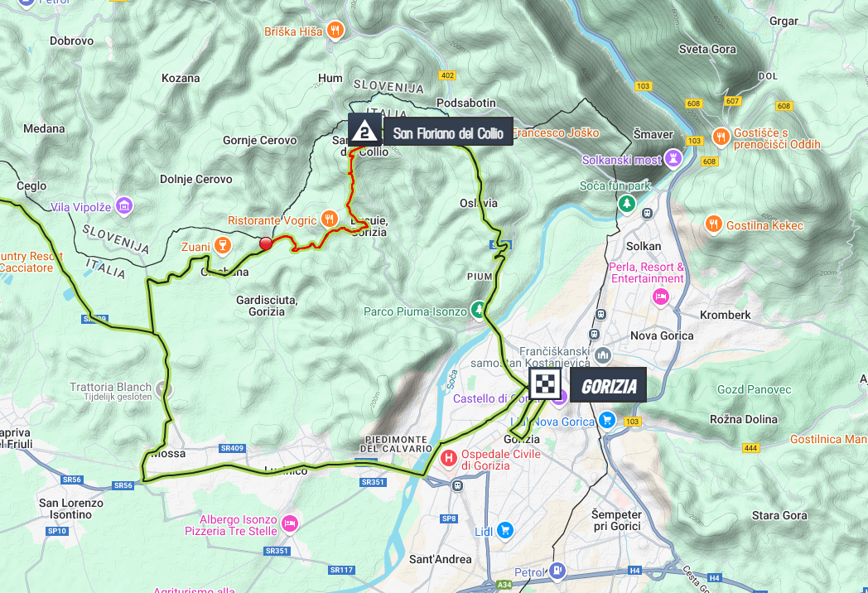Click the checkered finish flag icon
This screenshot has width=868, height=593.
click(545, 383)
